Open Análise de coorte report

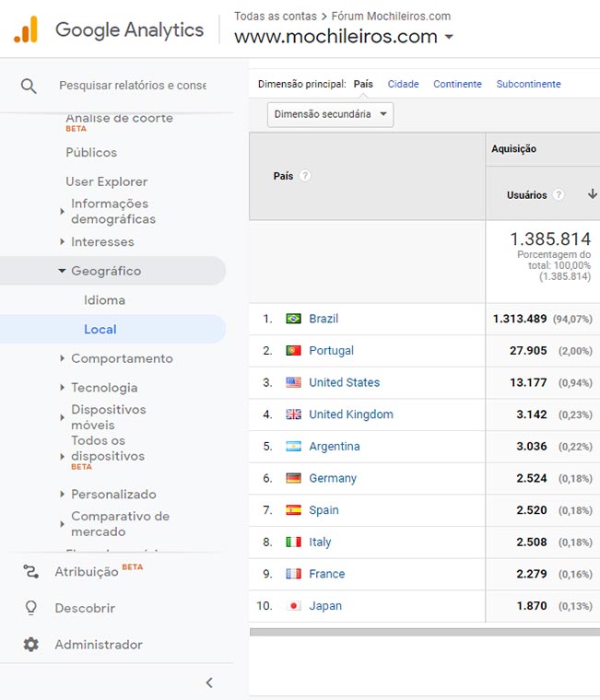pos(119,119)
